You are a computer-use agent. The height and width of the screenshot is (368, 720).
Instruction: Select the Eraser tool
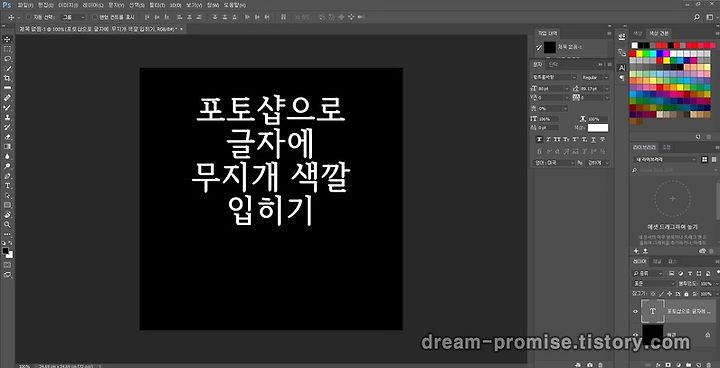click(x=7, y=137)
